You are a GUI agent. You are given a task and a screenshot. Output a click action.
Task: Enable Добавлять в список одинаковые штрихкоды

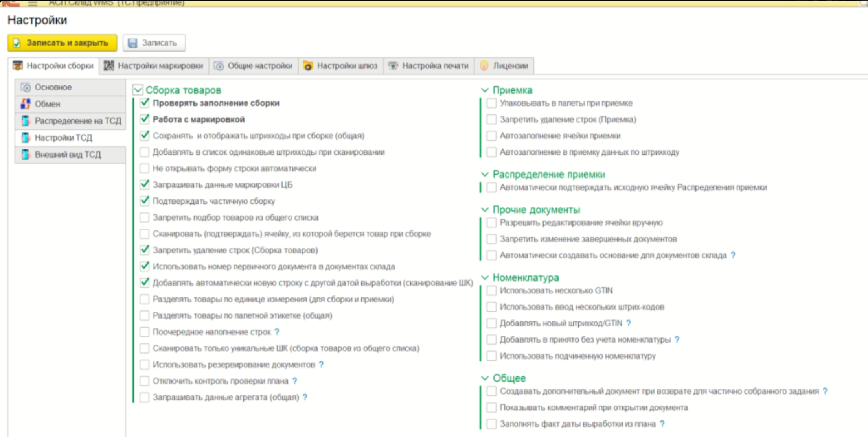tap(145, 152)
